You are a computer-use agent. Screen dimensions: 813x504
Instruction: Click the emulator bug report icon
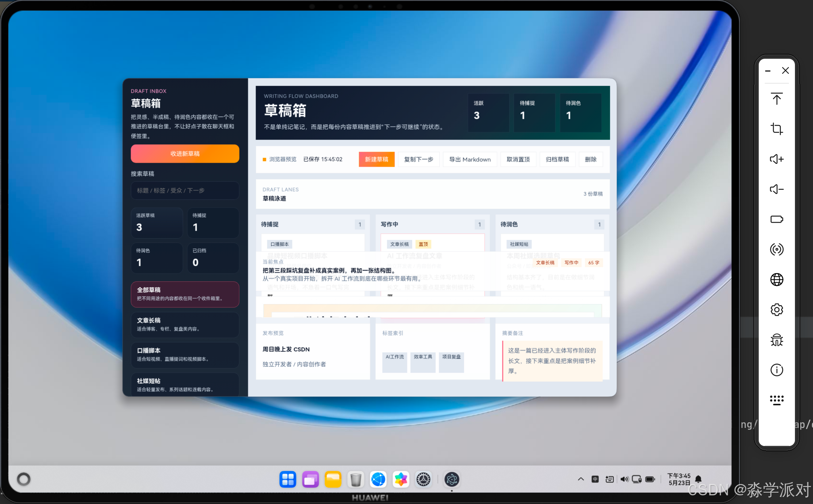(776, 340)
